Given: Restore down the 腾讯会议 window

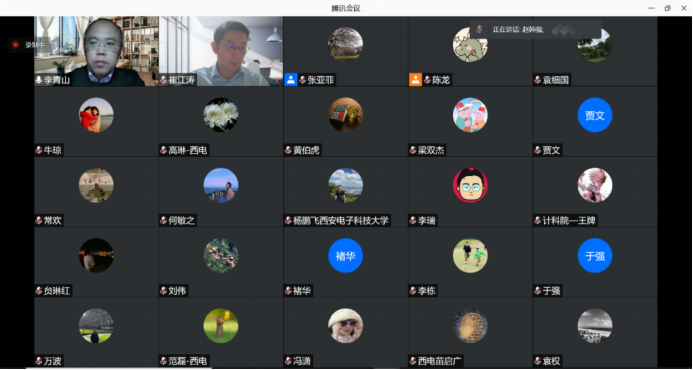Looking at the screenshot, I should point(667,8).
